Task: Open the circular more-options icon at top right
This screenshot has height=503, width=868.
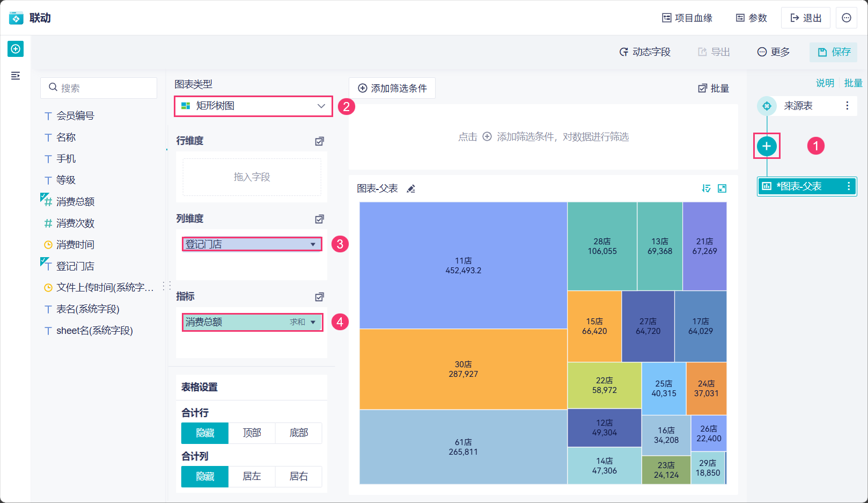Action: (x=847, y=18)
